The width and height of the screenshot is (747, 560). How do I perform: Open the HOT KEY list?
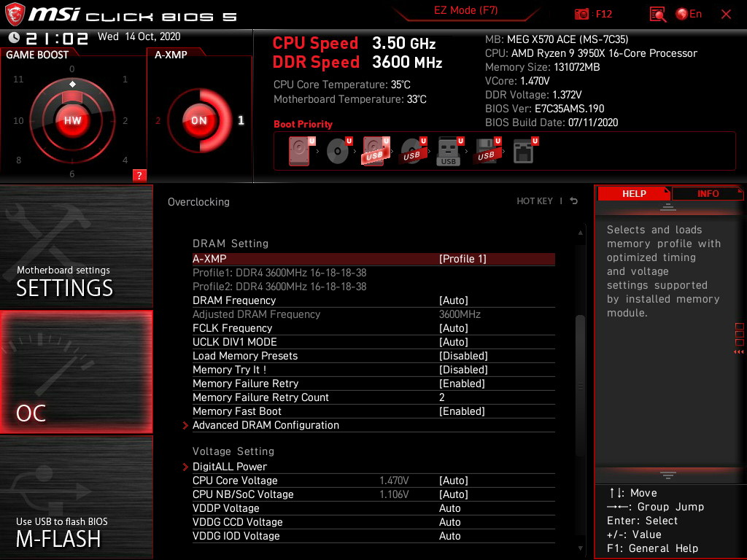coord(535,201)
